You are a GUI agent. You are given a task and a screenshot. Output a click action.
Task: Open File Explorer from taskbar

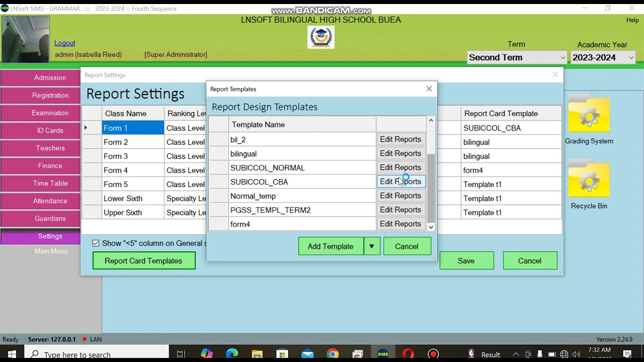(257, 354)
